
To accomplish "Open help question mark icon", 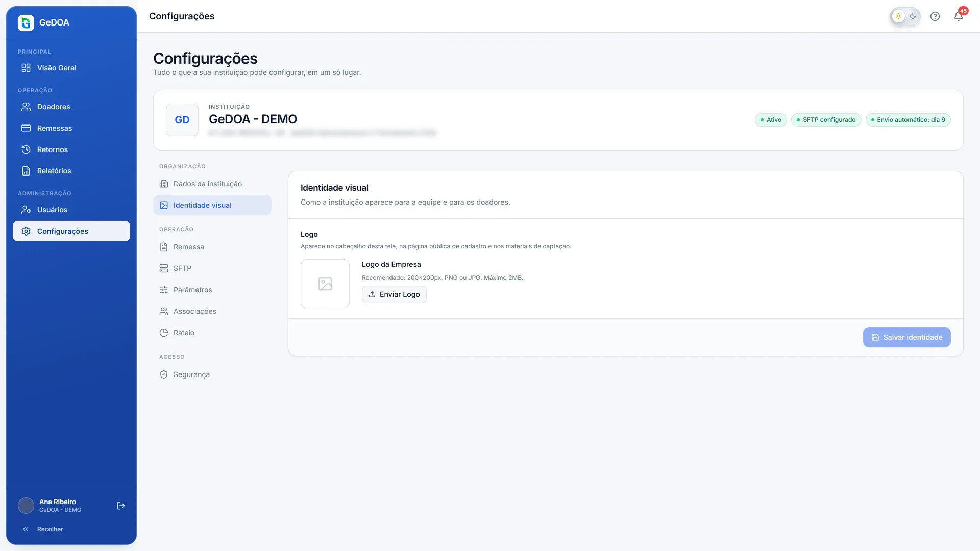I will click(x=935, y=16).
